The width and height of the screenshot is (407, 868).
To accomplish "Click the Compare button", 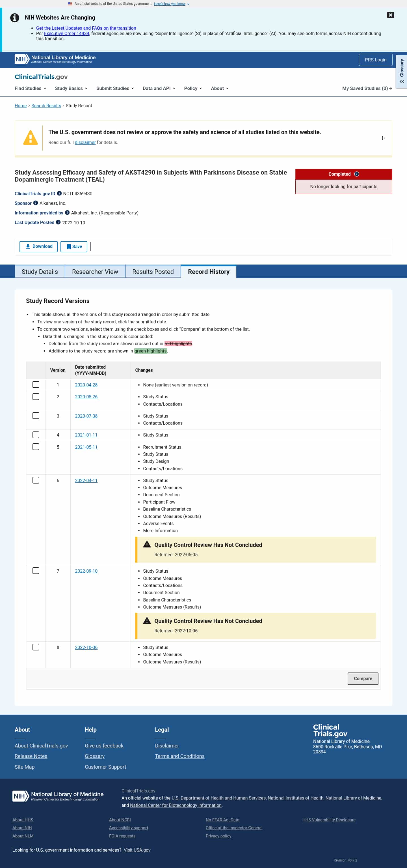I will pos(363,679).
